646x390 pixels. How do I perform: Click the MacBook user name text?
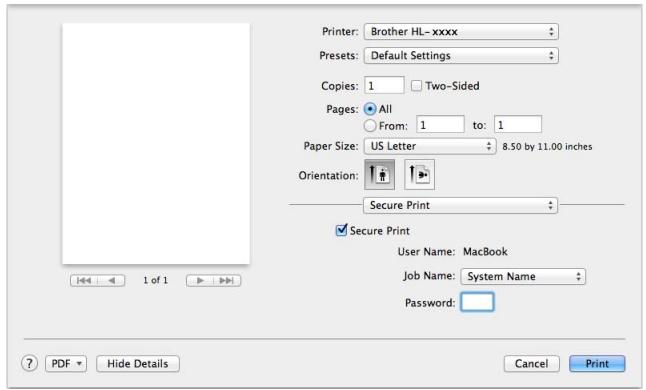485,252
